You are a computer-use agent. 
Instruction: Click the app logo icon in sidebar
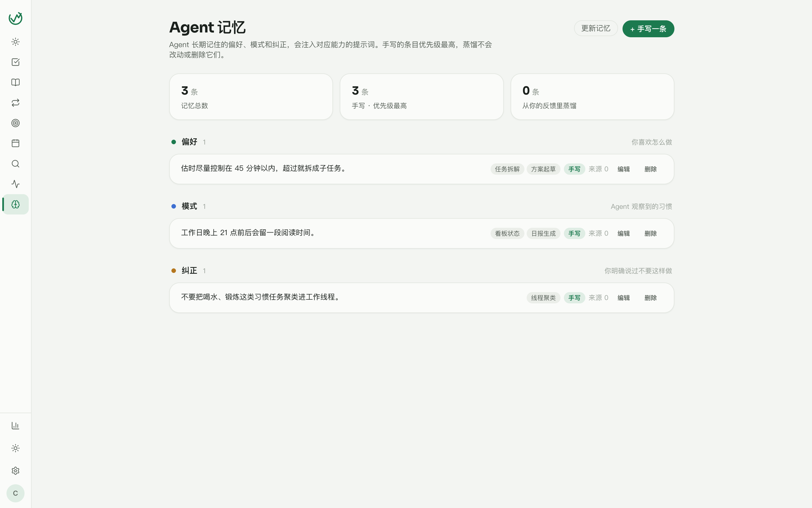pyautogui.click(x=16, y=18)
